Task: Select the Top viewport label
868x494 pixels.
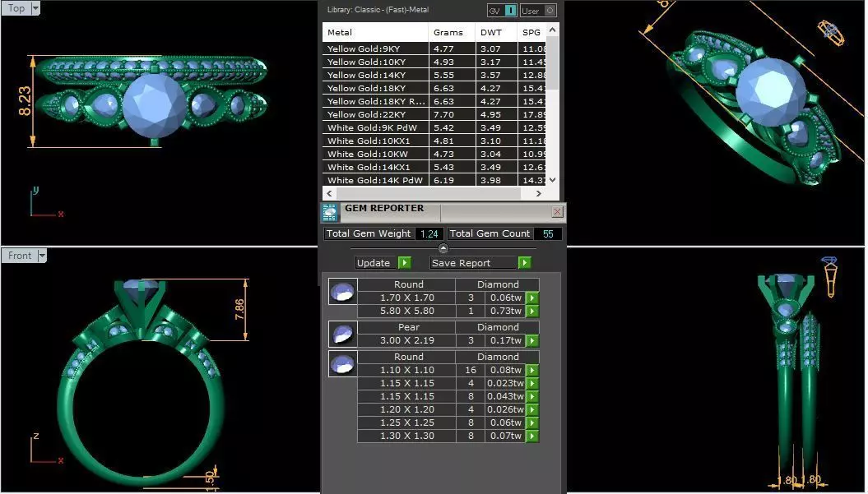Action: click(x=16, y=8)
